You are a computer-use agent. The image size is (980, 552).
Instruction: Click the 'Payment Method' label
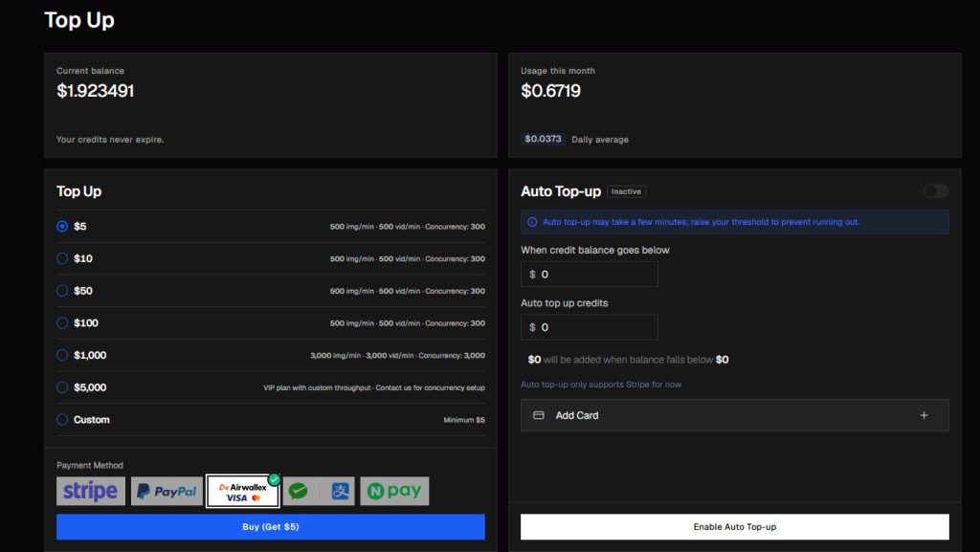(90, 465)
